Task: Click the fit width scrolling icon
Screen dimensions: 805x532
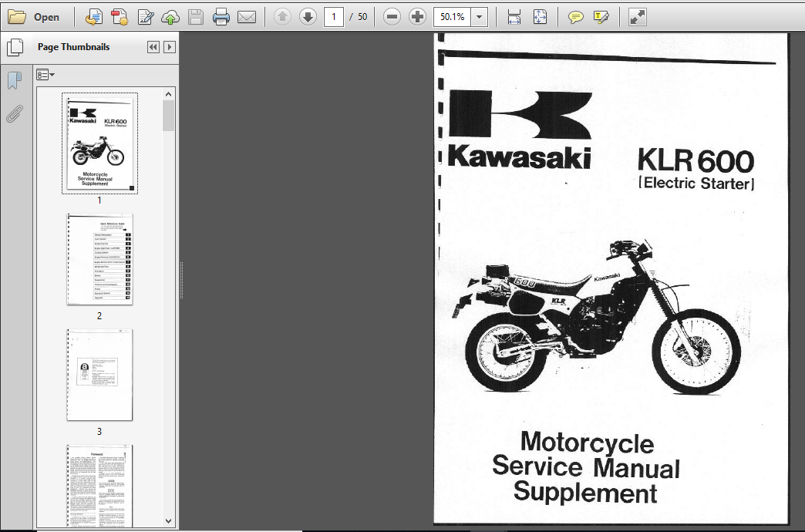Action: (x=514, y=18)
